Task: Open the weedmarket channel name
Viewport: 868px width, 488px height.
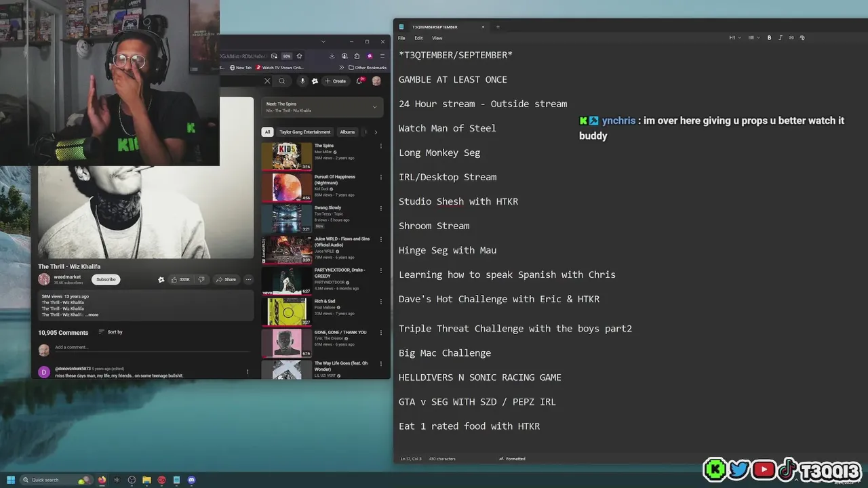Action: [x=67, y=277]
